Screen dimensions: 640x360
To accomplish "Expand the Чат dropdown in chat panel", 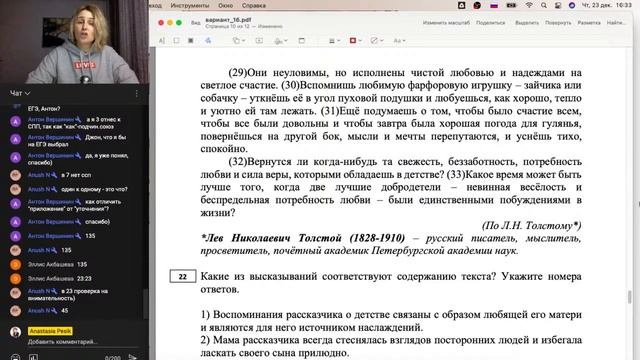I will click(x=20, y=93).
